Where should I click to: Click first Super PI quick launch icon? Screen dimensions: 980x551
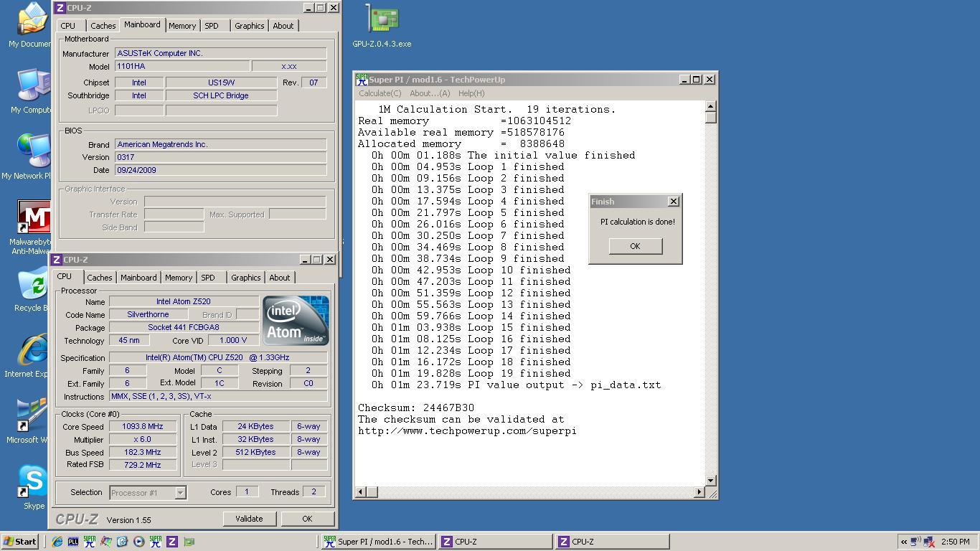click(x=90, y=542)
